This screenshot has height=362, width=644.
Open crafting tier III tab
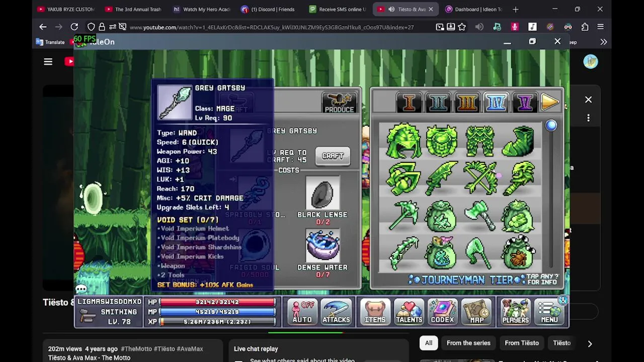[467, 103]
